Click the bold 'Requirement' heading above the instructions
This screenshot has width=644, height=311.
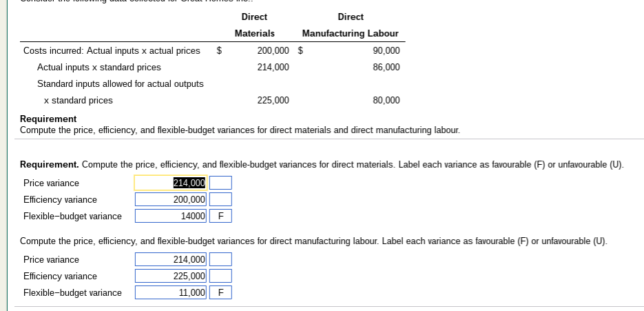pyautogui.click(x=48, y=119)
